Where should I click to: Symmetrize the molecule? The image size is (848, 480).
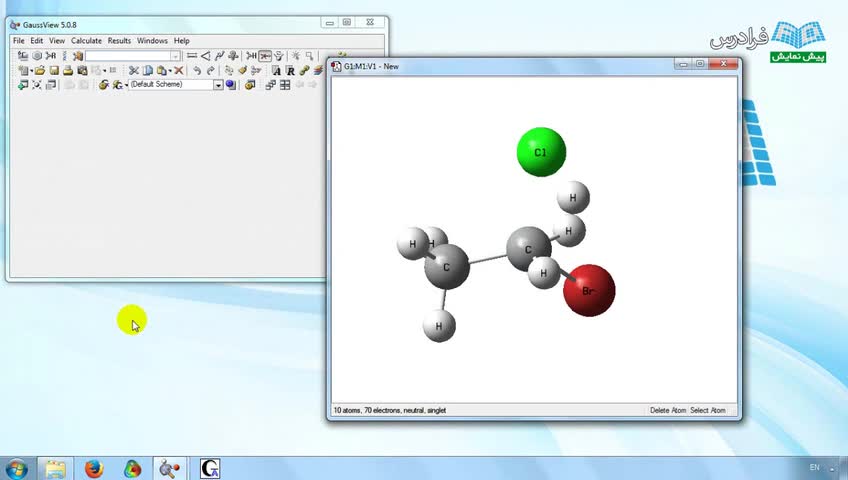click(256, 70)
